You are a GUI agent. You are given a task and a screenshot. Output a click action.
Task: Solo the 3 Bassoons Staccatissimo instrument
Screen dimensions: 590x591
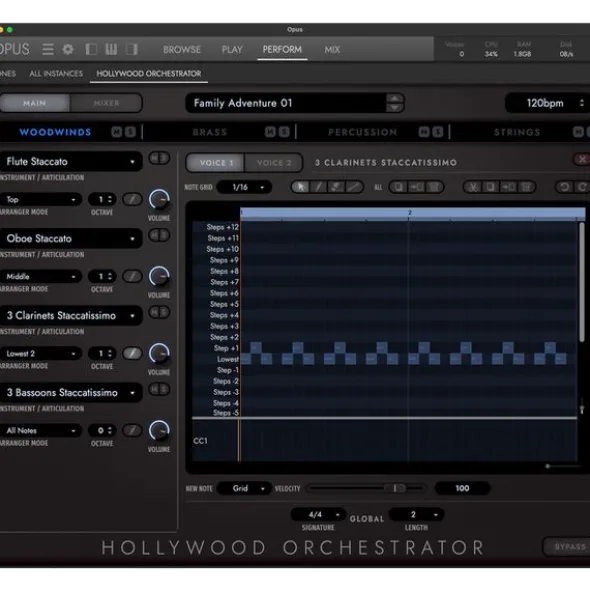click(x=164, y=389)
